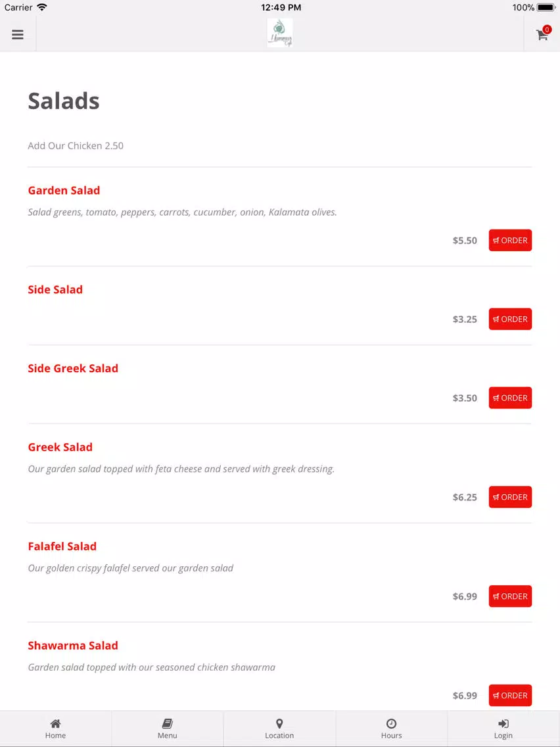560x747 pixels.
Task: Select the Falafel Salad heading
Action: (x=62, y=546)
